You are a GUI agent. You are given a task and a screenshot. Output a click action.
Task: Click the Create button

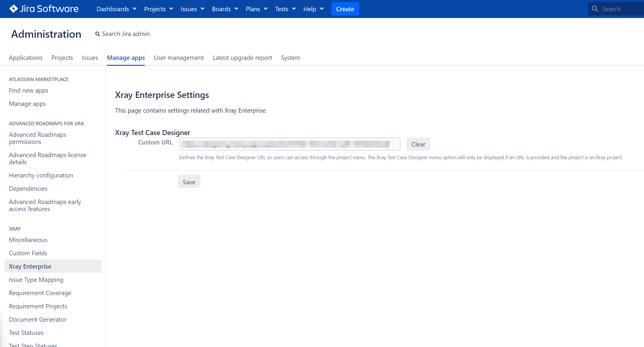pos(345,9)
